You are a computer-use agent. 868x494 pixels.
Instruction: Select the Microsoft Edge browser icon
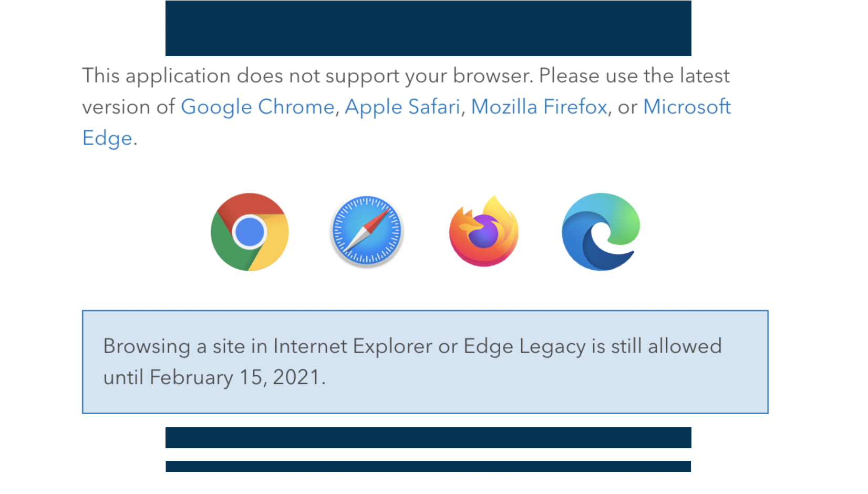pyautogui.click(x=600, y=231)
